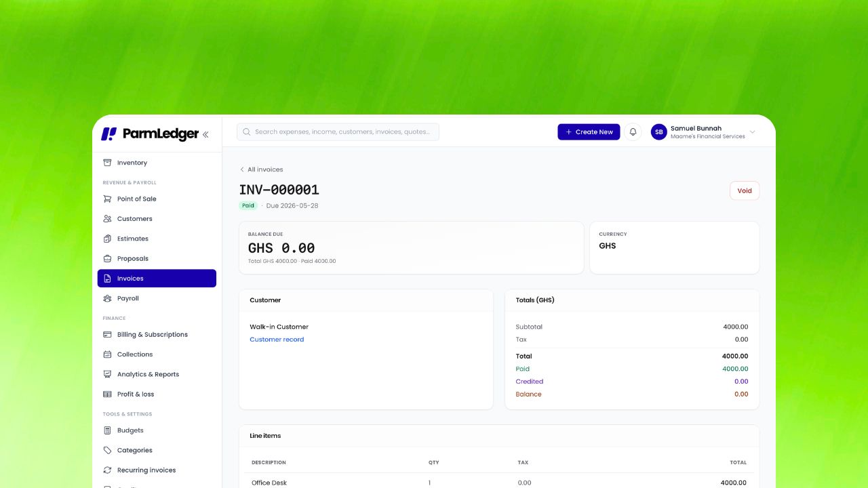Screen dimensions: 868x488
Task: Open the Proposals page
Action: [x=157, y=258]
